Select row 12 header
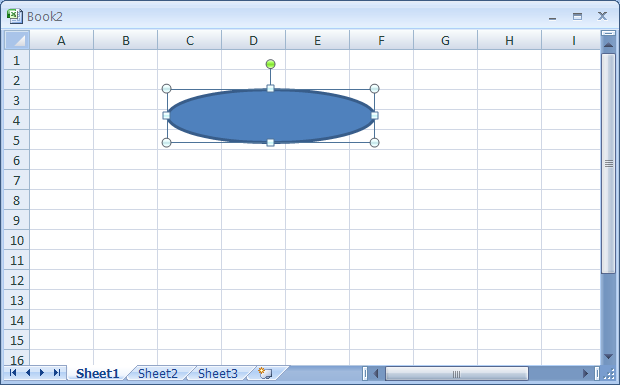 (17, 280)
